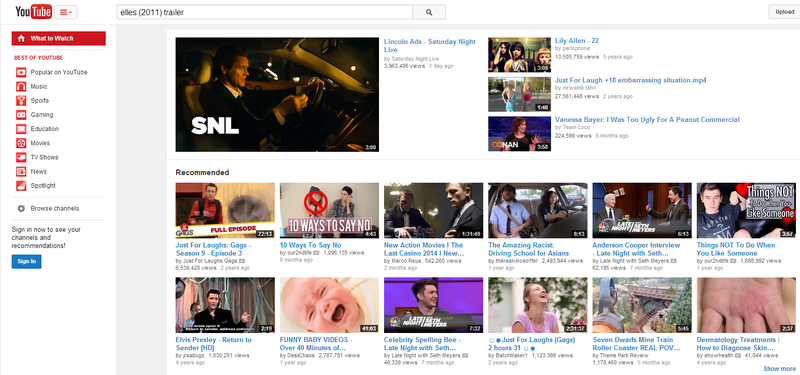Click 'Show more' link

click(780, 368)
